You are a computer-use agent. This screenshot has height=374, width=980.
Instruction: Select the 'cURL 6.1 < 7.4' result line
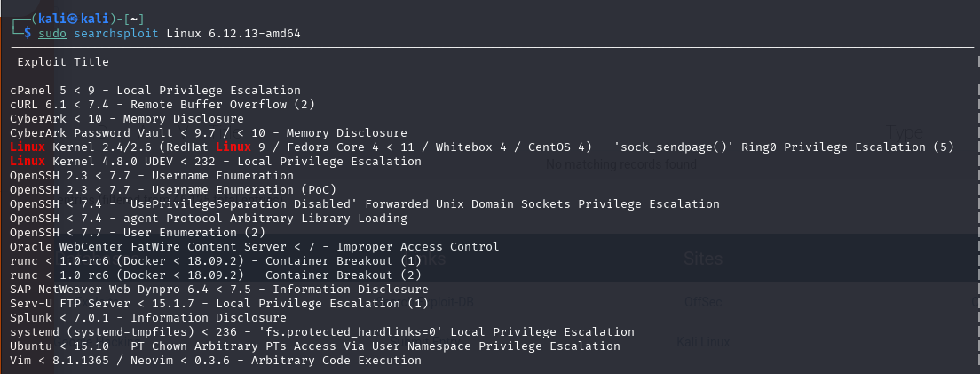click(x=162, y=105)
